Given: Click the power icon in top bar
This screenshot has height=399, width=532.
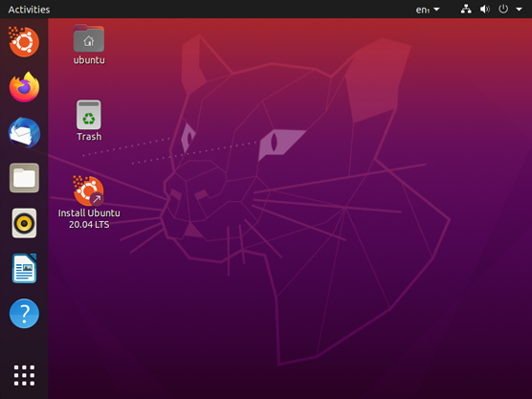Looking at the screenshot, I should 503,10.
